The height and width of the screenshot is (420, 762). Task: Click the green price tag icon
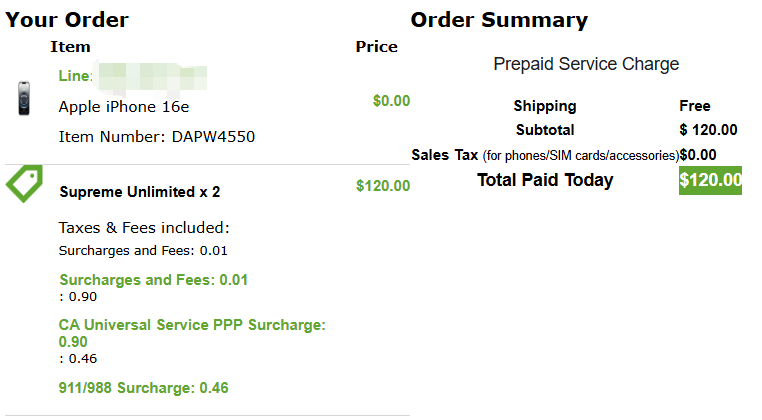[24, 184]
